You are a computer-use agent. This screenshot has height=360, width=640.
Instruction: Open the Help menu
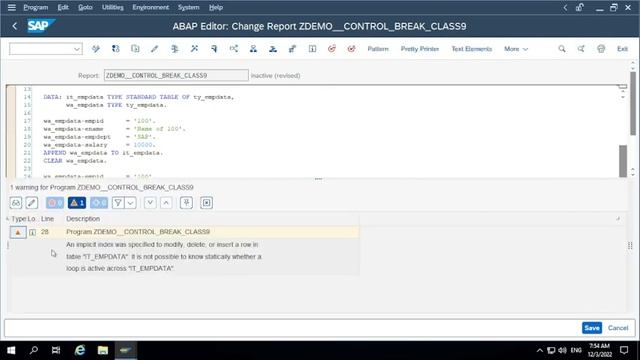(216, 7)
